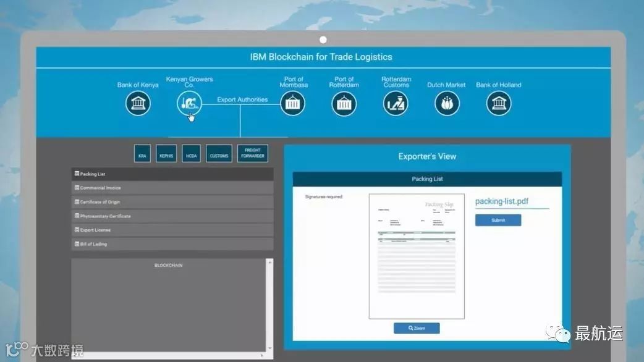The width and height of the screenshot is (644, 362).
Task: Open the Kenyan Growers Co. icon
Action: pos(189,103)
